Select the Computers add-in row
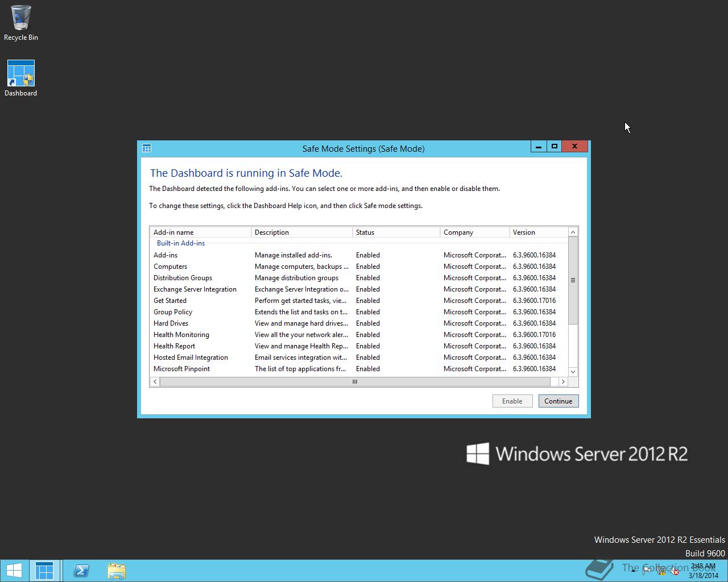This screenshot has height=582, width=728. [x=359, y=267]
